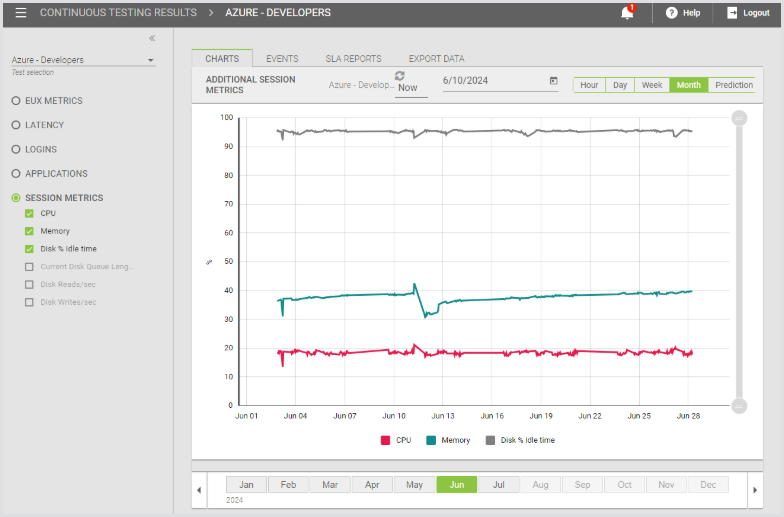The width and height of the screenshot is (784, 517).
Task: Switch to the Events tab
Action: [282, 59]
